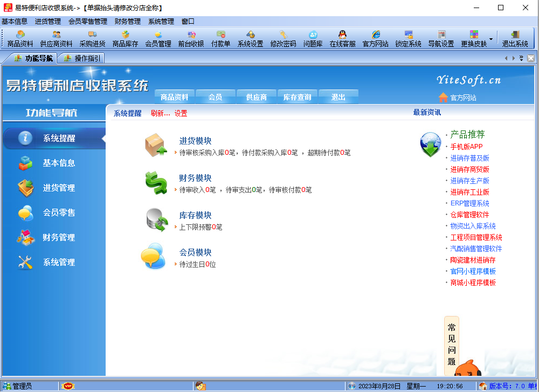Expand the 进货管理 sidebar section
Screen dimensions: 539x392
tap(54, 188)
